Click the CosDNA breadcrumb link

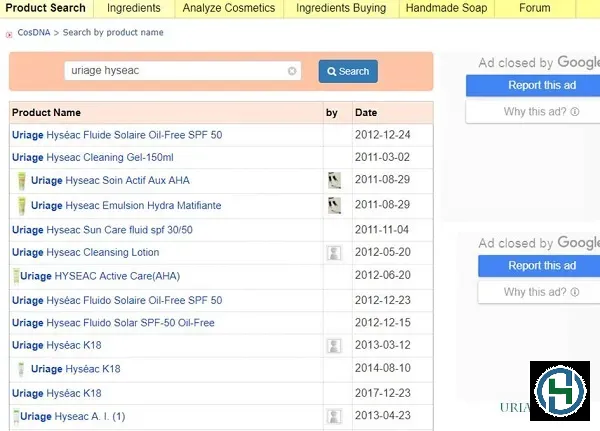34,33
